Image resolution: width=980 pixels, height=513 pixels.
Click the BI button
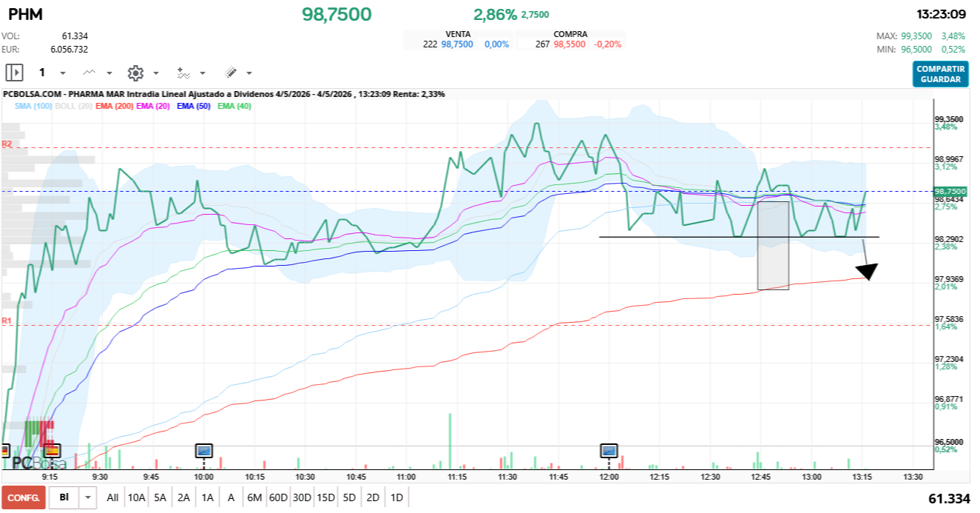point(64,497)
